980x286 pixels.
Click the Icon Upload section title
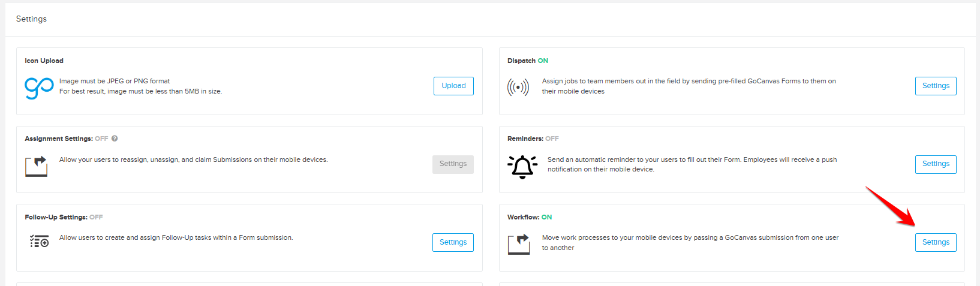[44, 61]
